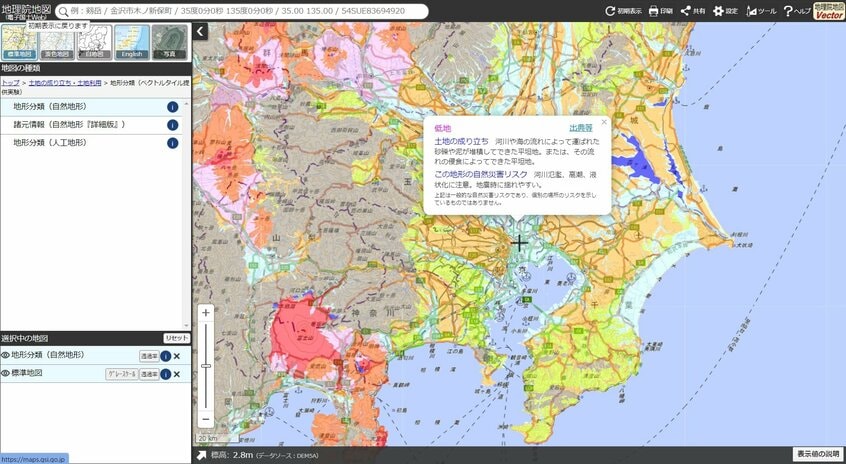Select 諸元情報（自然地形『詳細版』） layer
846x464 pixels.
(91, 125)
